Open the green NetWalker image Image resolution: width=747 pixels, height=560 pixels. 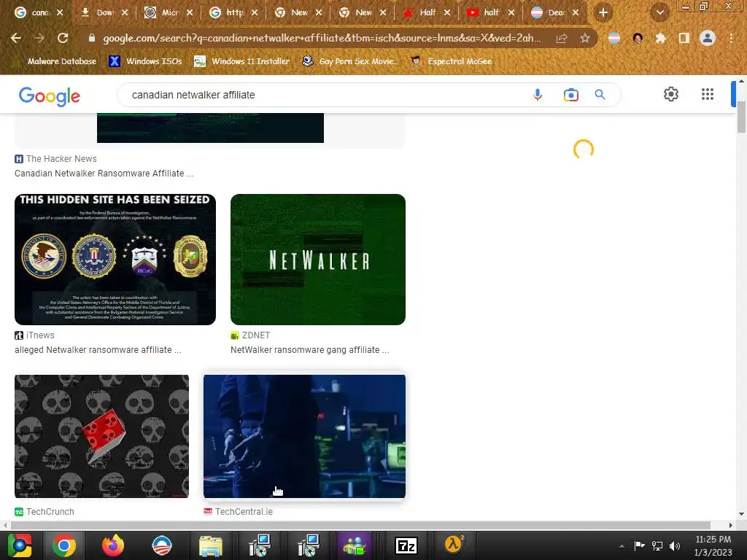tap(318, 260)
